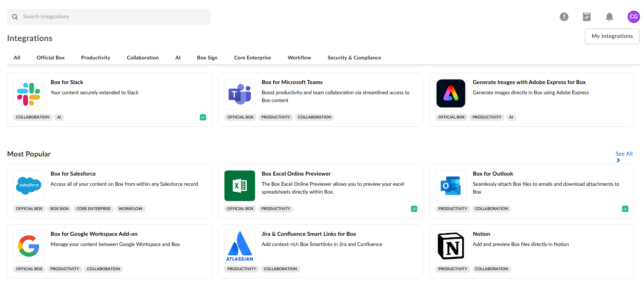This screenshot has height=289, width=644.
Task: Open the tasks clipboard checkmark icon
Action: coord(587,16)
